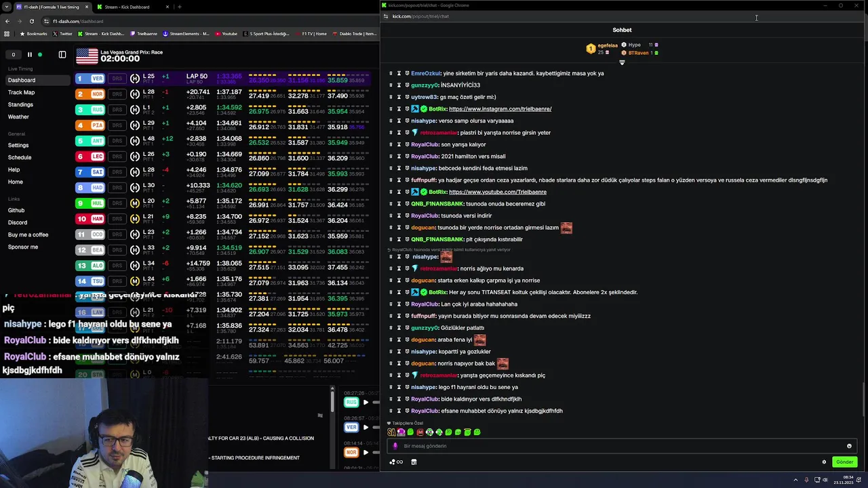
Task: Click Buy me a coffee link
Action: click(28, 235)
